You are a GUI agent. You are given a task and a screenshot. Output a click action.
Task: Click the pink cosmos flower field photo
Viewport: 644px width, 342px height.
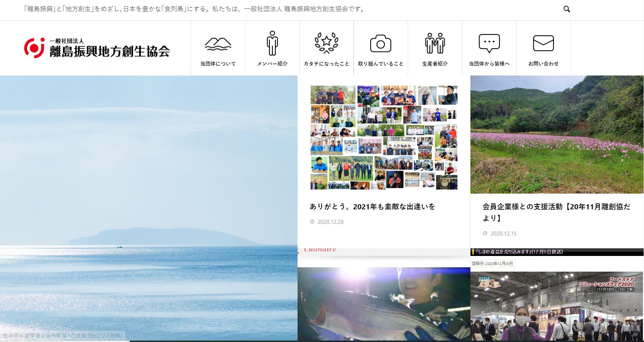(557, 134)
